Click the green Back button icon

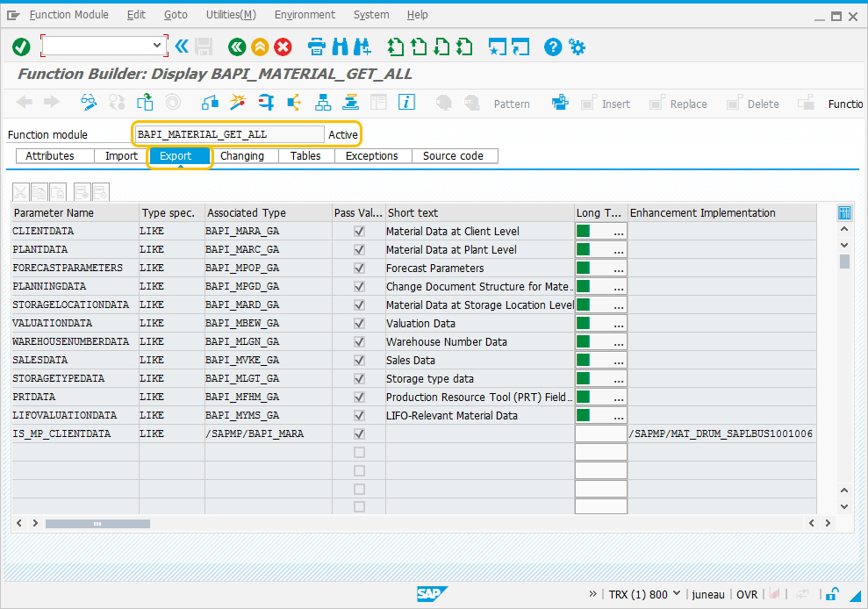pos(237,47)
